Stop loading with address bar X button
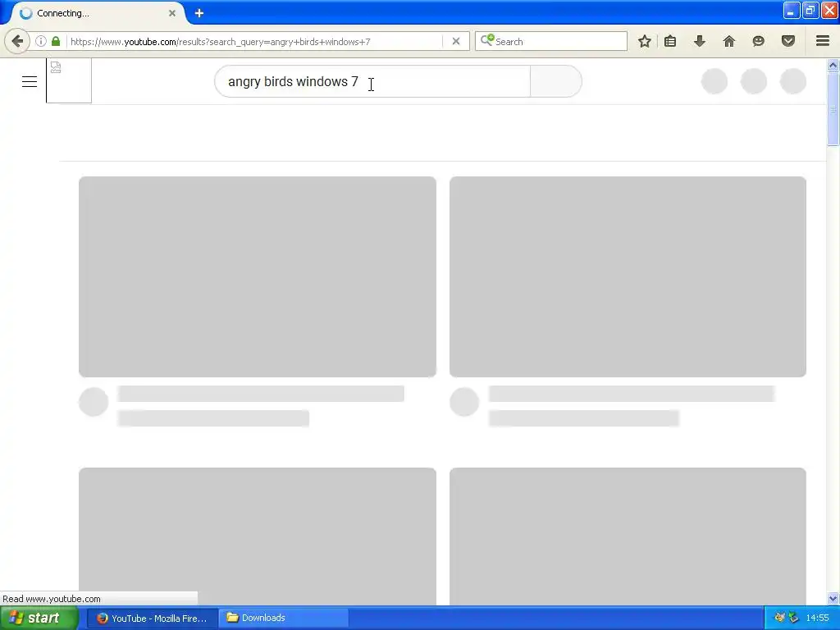 (456, 41)
